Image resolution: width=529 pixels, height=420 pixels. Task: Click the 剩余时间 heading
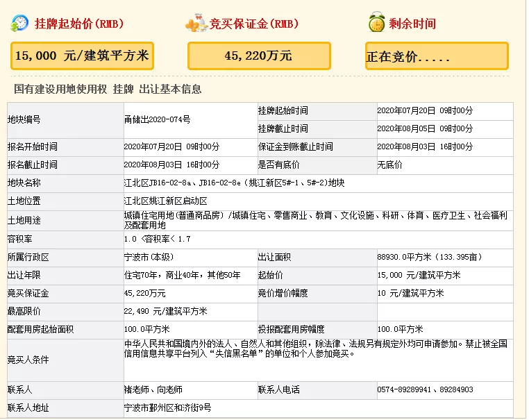pyautogui.click(x=412, y=24)
